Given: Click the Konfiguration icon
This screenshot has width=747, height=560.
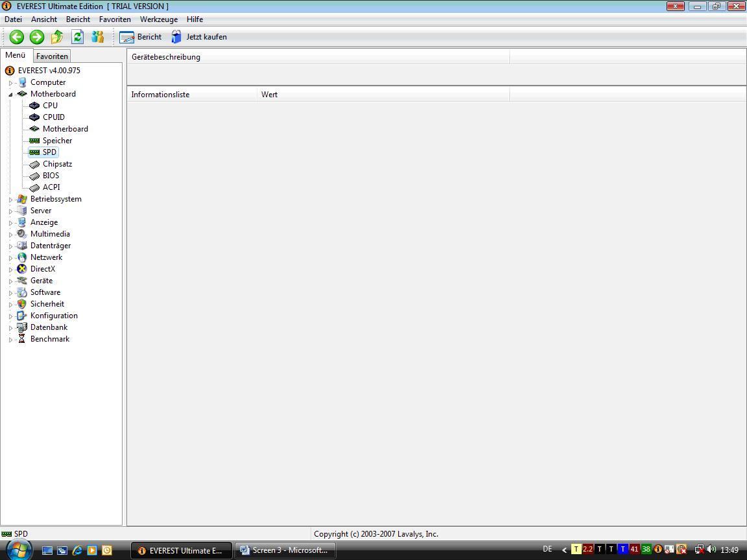Looking at the screenshot, I should pos(22,316).
